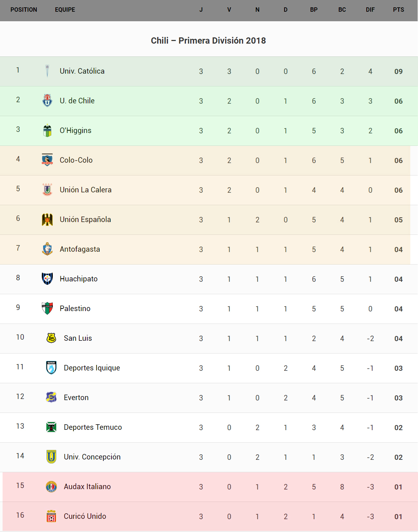Click the Curicó Unido club crest
Screen dimensions: 418x532
pyautogui.click(x=51, y=516)
